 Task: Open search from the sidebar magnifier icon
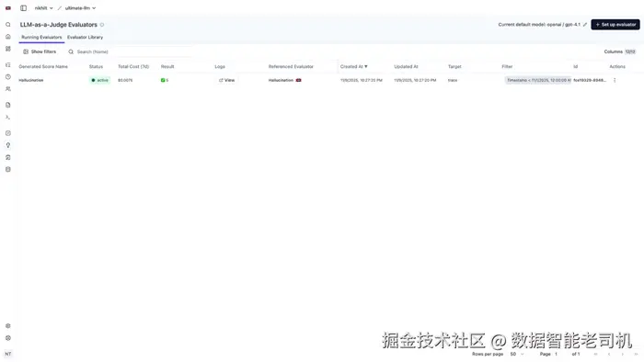7,25
